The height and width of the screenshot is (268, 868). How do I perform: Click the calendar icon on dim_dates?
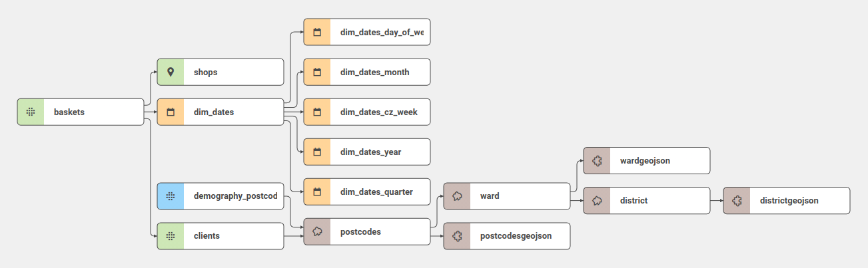pos(171,112)
